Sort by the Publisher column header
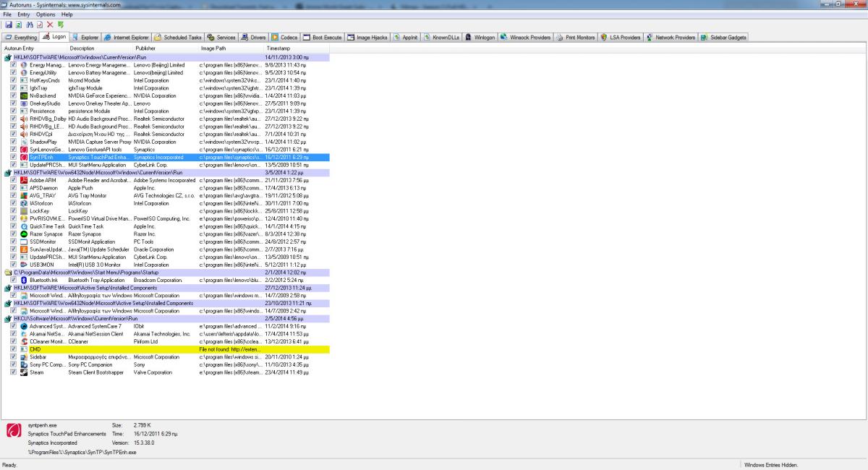The height and width of the screenshot is (470, 868). point(166,48)
